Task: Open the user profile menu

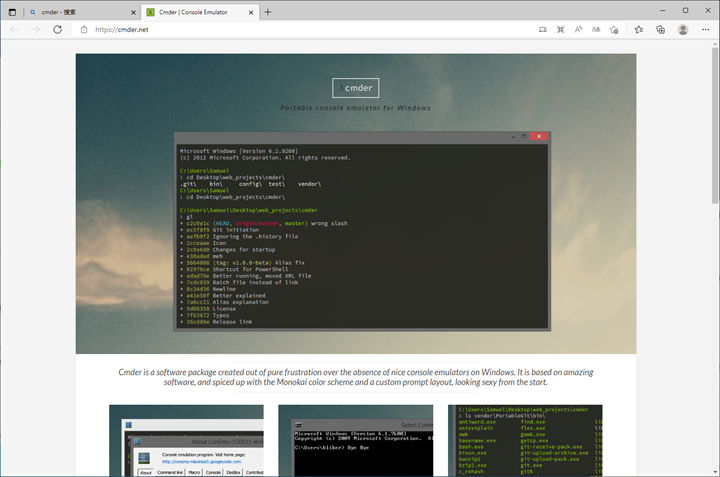Action: (683, 29)
